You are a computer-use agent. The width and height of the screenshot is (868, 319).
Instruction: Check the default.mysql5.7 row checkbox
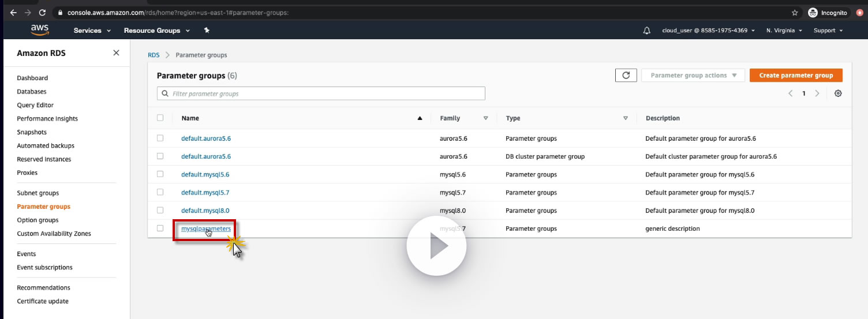[160, 192]
